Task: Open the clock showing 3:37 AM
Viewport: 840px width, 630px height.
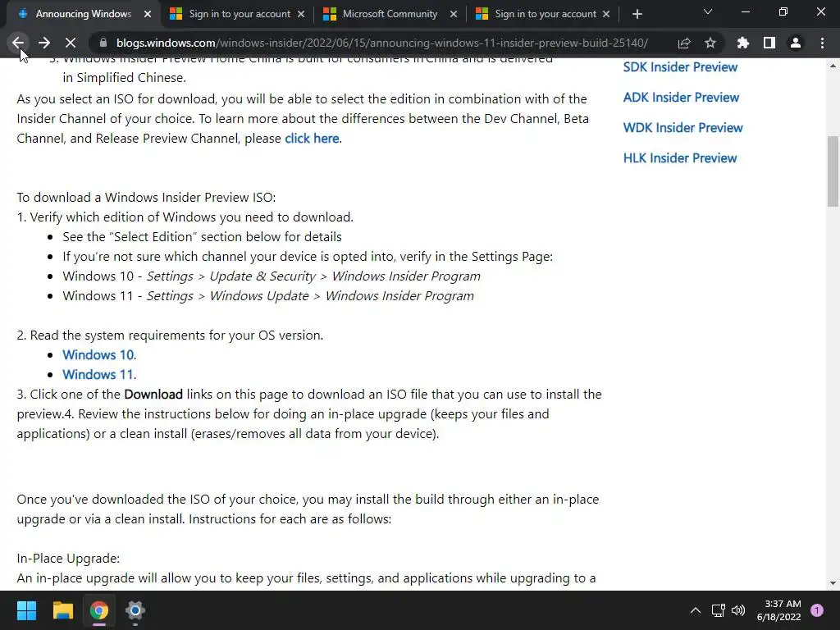Action: point(779,610)
